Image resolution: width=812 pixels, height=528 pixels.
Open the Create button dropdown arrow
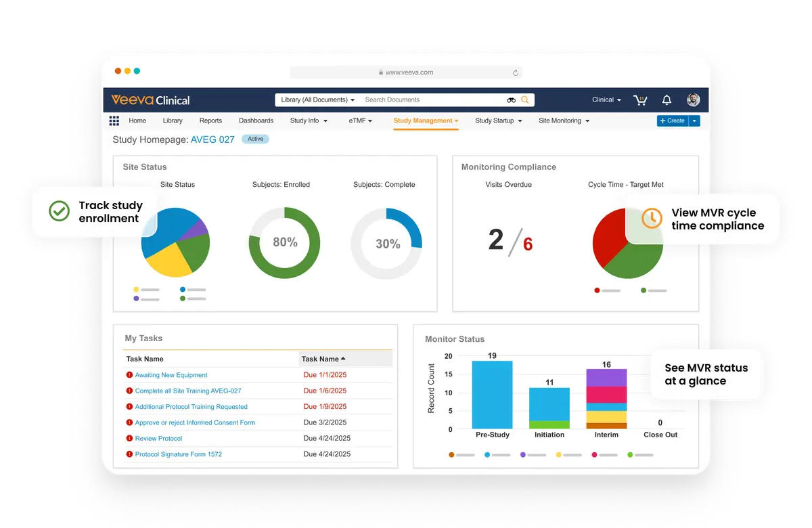point(694,120)
